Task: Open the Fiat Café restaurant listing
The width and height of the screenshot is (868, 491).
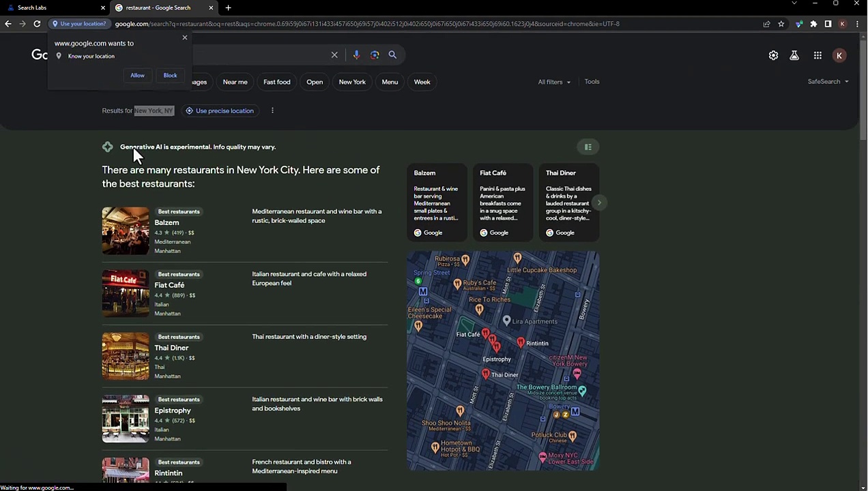Action: [169, 285]
